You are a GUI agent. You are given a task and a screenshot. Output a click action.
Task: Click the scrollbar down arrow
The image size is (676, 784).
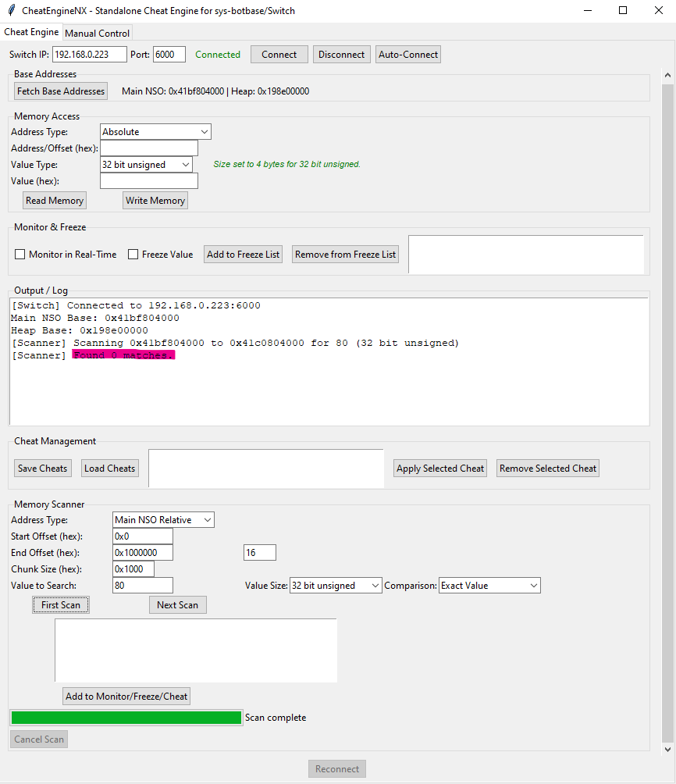pyautogui.click(x=667, y=749)
